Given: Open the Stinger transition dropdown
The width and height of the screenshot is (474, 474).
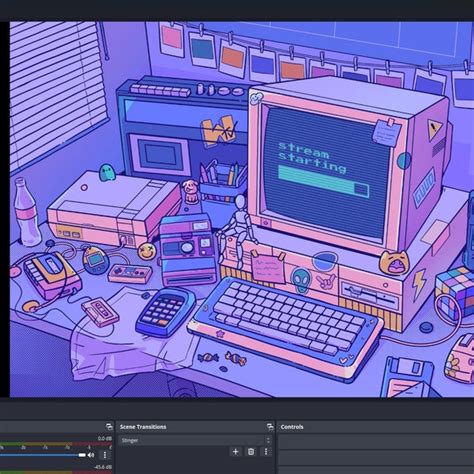Looking at the screenshot, I should (x=195, y=440).
